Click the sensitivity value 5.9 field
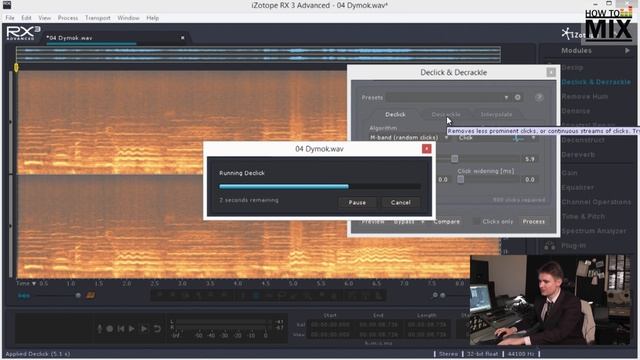Viewport: 640px width, 360px height. click(529, 159)
